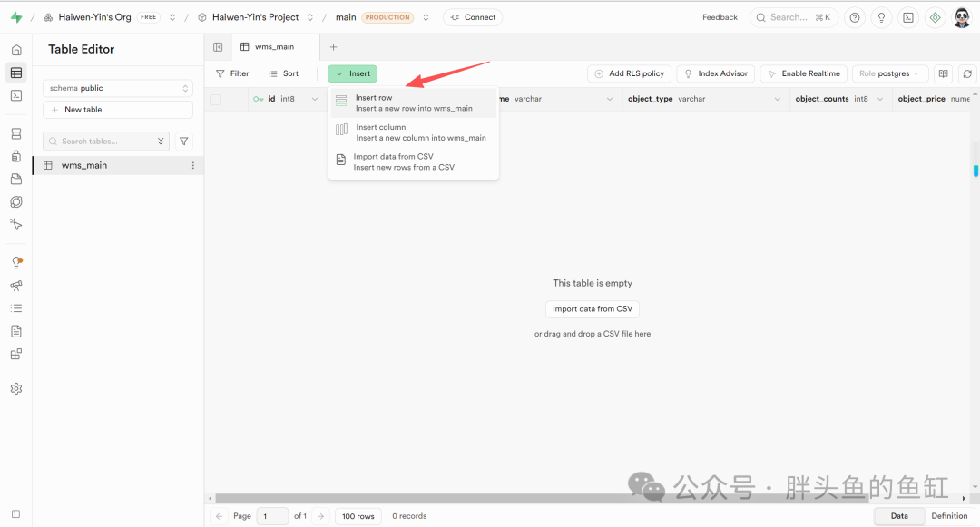Screen dimensions: 980x527
Task: Open the Realtime cursor icon in the sidebar
Action: pos(17,225)
